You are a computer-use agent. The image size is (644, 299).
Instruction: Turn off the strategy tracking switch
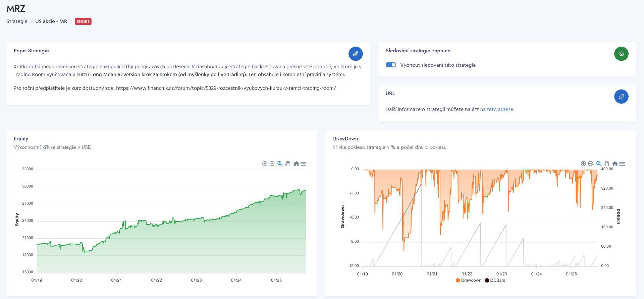coord(391,65)
